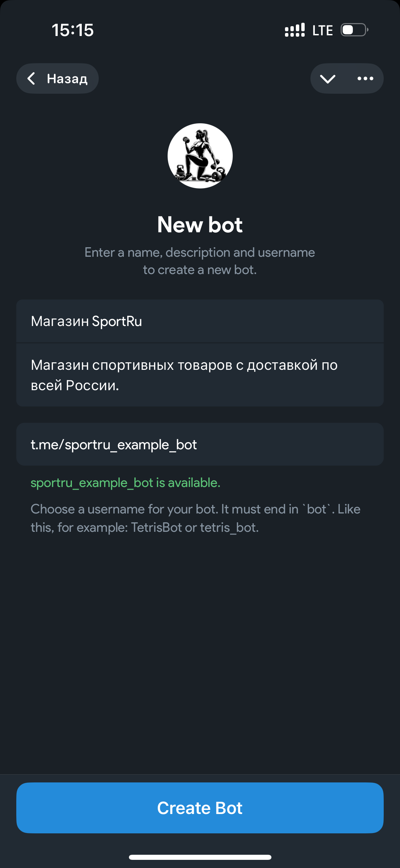
Task: Tap the rounded Назад pill control
Action: 57,78
